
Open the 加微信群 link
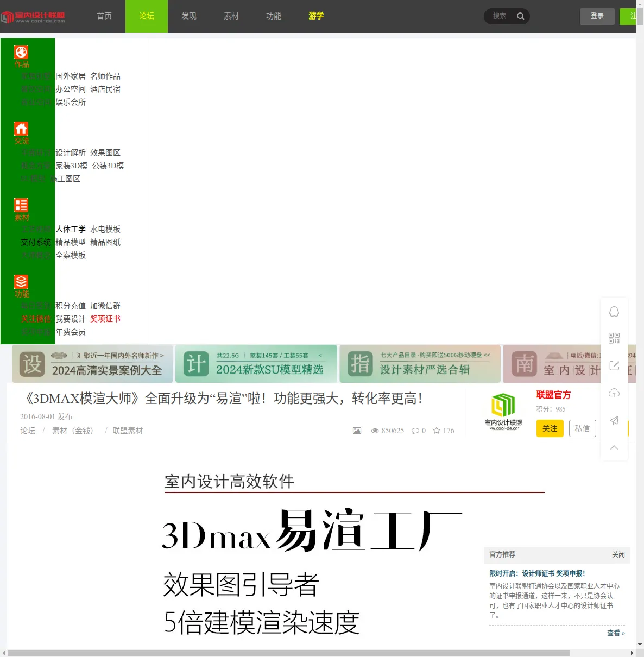tap(105, 306)
